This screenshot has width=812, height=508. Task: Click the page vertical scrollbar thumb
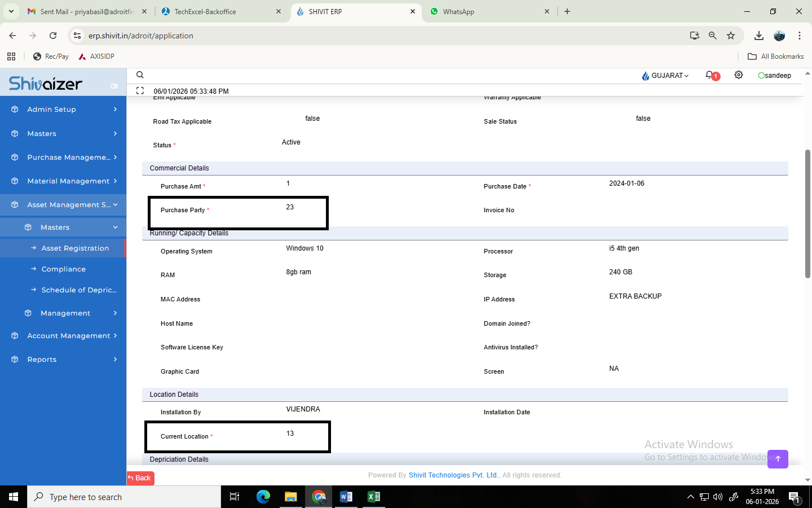click(x=807, y=214)
